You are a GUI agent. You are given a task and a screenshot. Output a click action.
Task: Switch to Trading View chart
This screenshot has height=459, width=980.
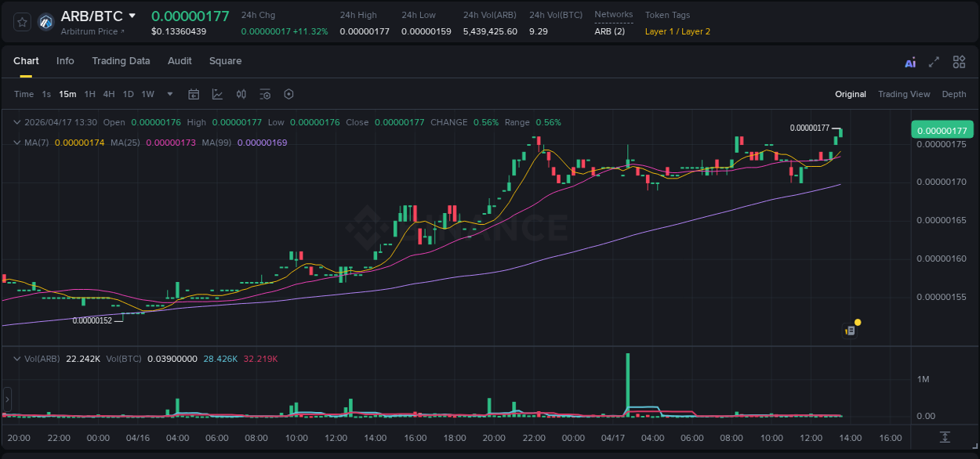[x=903, y=94]
